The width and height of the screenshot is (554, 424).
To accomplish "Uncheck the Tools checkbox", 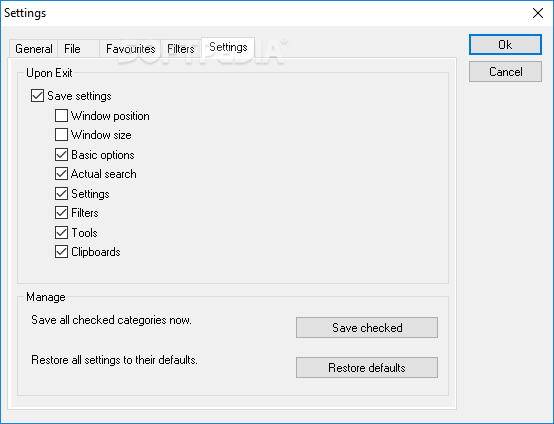I will (x=61, y=232).
